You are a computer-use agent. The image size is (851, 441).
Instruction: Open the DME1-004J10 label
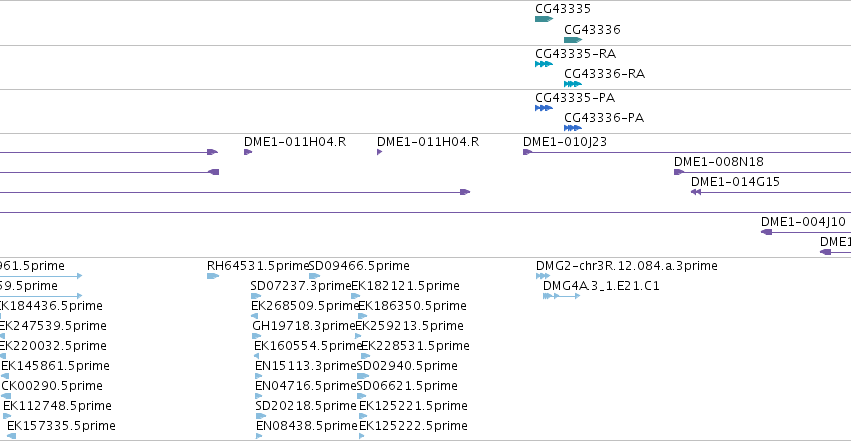coord(803,222)
